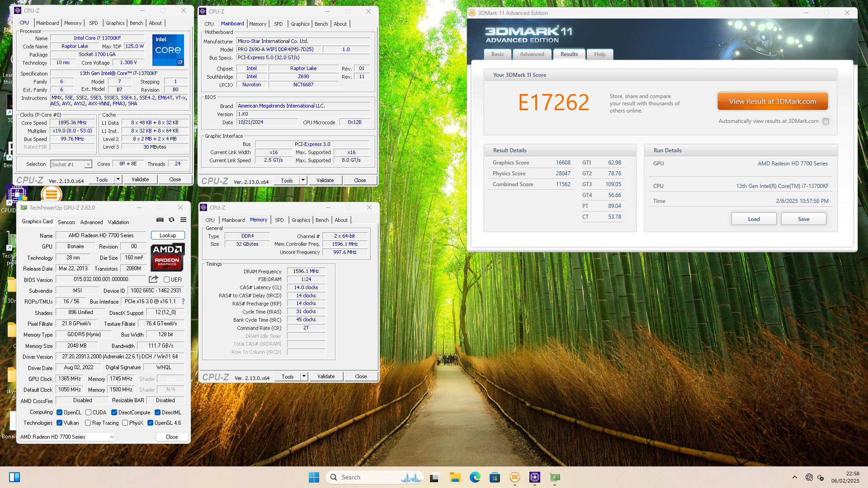The width and height of the screenshot is (868, 488).
Task: Open the widgets panel on the taskbar
Action: pos(14,477)
